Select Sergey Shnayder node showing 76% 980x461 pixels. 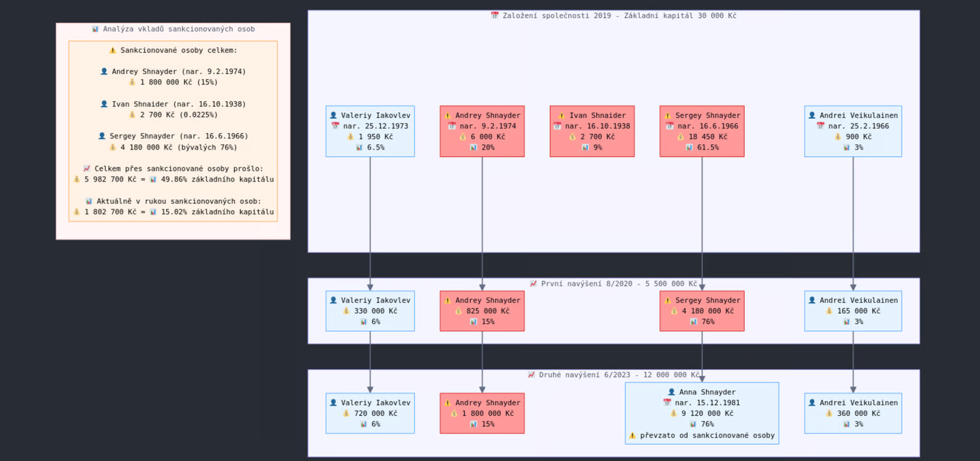[x=702, y=311]
